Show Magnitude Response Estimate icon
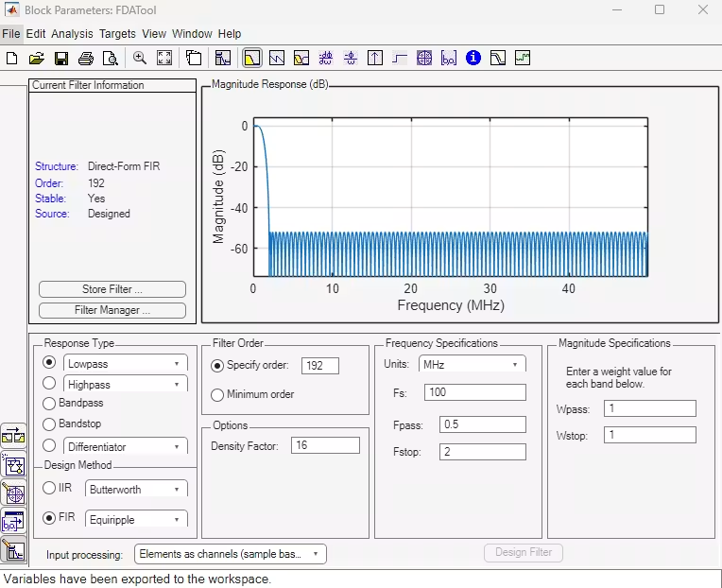This screenshot has width=722, height=588. (498, 58)
